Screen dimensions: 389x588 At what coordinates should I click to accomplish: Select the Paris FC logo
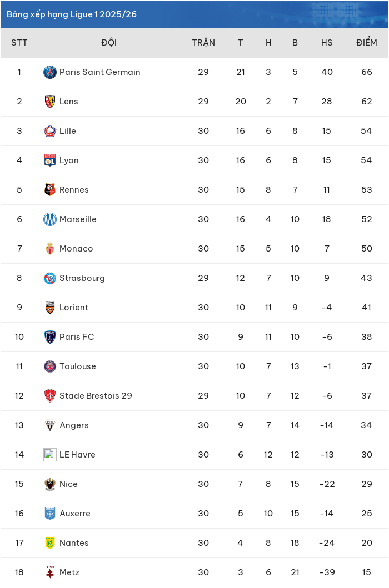point(50,336)
